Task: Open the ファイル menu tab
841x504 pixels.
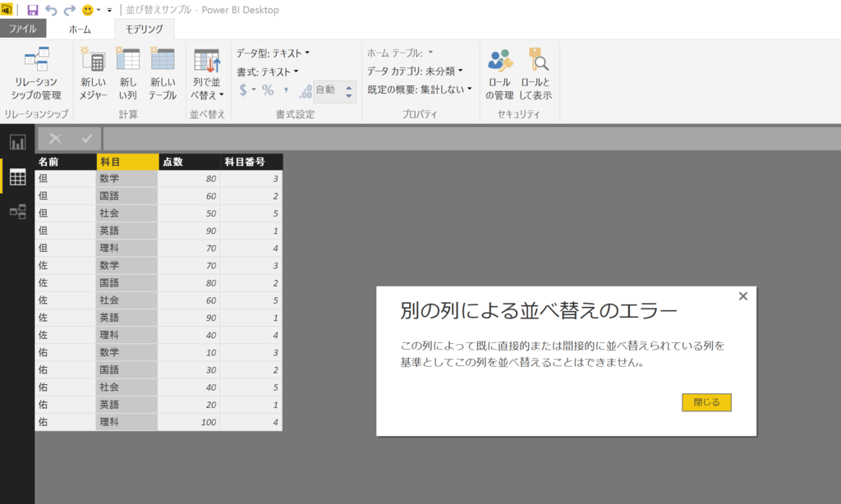Action: point(23,29)
